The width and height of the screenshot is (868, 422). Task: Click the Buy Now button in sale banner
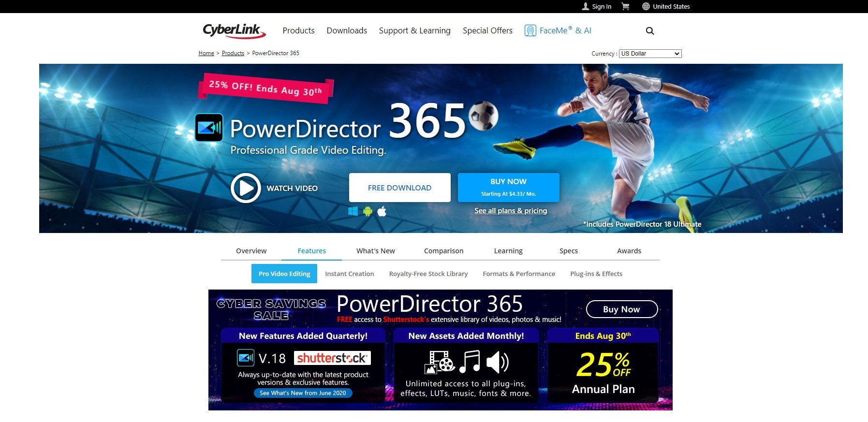point(621,309)
